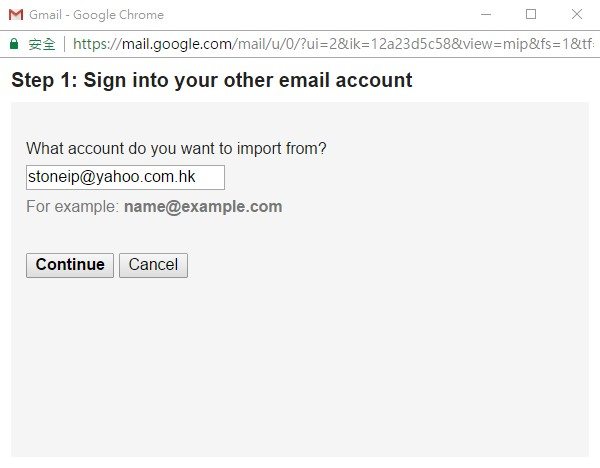Click the Step 1 sign-in heading
Viewport: 600px width, 468px height.
tap(212, 80)
